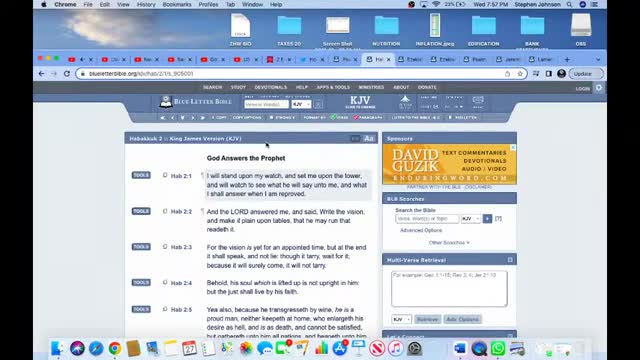
Task: Select the Verse format option
Action: click(x=340, y=118)
